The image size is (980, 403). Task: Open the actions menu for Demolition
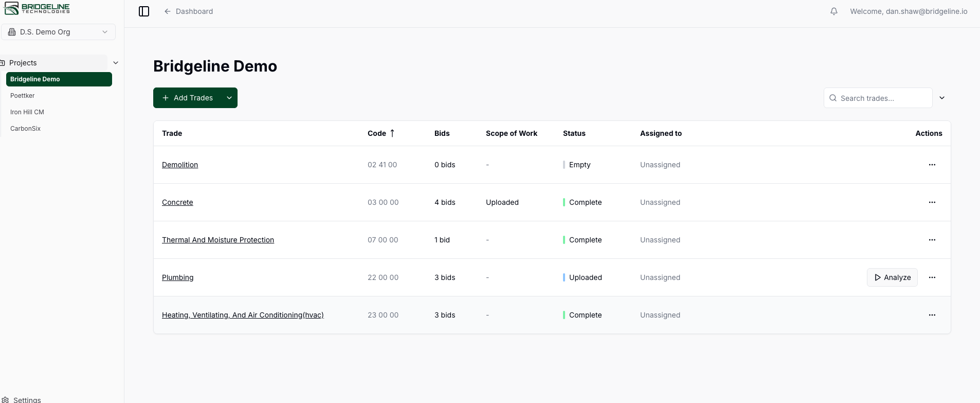932,165
